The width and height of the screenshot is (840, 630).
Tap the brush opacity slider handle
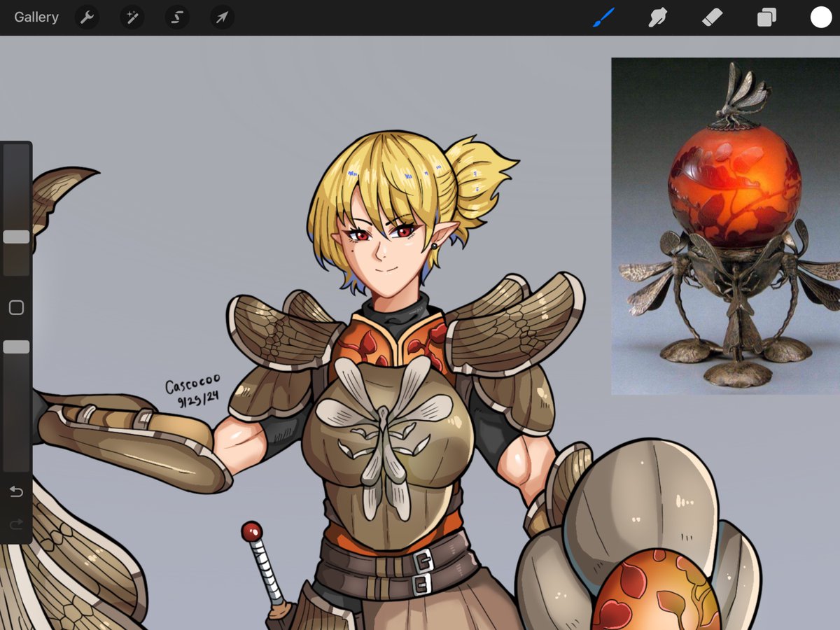[16, 346]
